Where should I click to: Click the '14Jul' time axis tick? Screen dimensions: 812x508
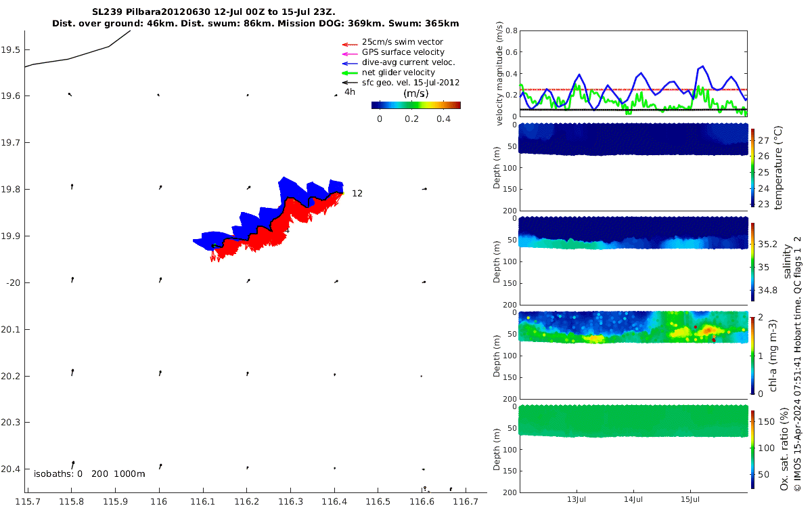pyautogui.click(x=633, y=499)
